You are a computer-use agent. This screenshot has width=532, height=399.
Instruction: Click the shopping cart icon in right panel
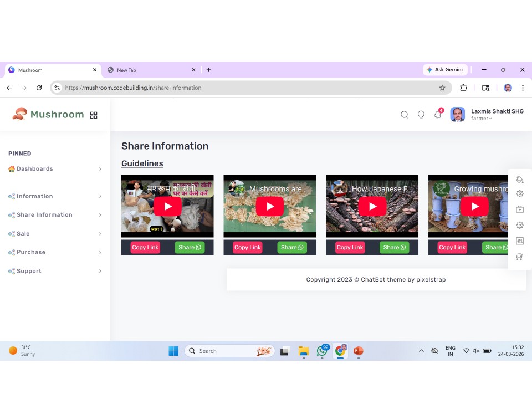click(x=519, y=257)
